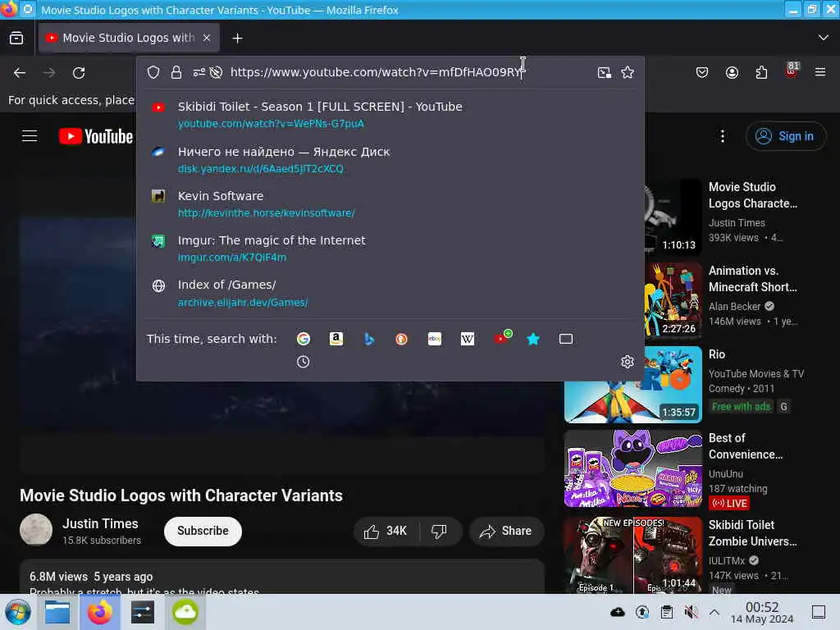Go back to the previous page
Image resolution: width=840 pixels, height=630 pixels.
(20, 72)
